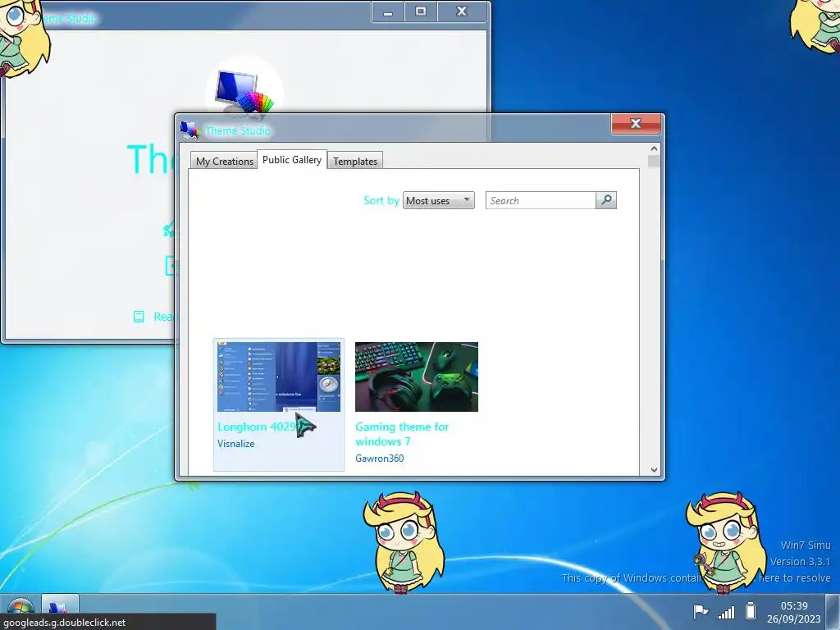The height and width of the screenshot is (630, 840).
Task: Click the Gaming theme for windows 7 title
Action: 402,434
